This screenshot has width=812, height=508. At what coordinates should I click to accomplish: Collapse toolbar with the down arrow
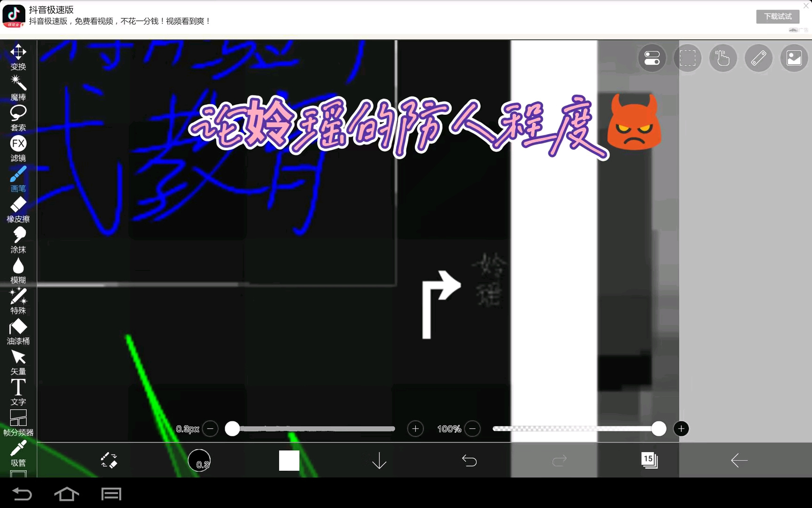(379, 460)
